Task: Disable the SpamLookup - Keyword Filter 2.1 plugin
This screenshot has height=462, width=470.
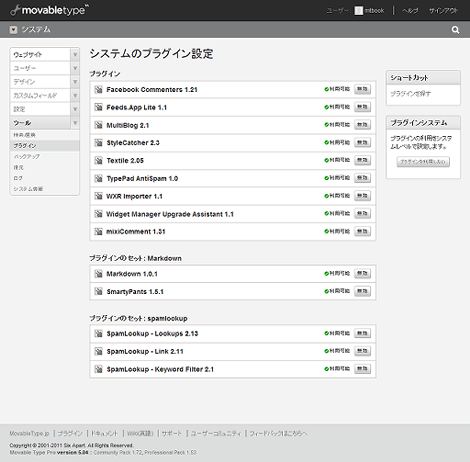Action: point(362,369)
